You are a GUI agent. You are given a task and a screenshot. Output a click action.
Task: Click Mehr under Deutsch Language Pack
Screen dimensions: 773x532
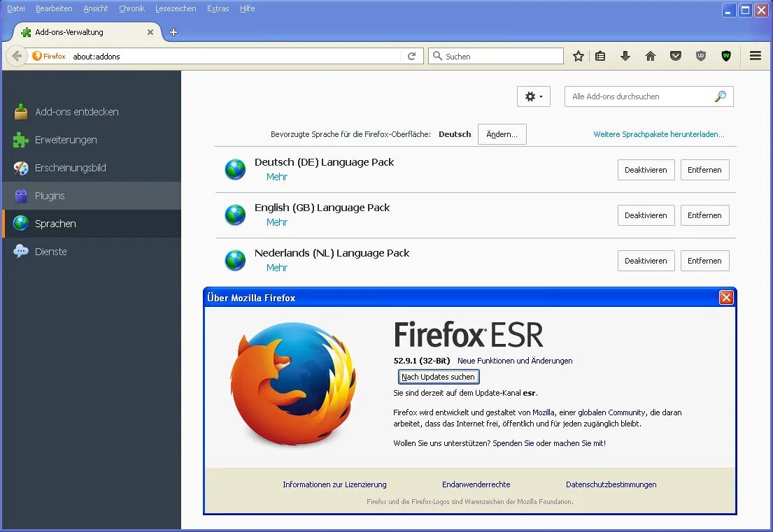click(x=276, y=177)
